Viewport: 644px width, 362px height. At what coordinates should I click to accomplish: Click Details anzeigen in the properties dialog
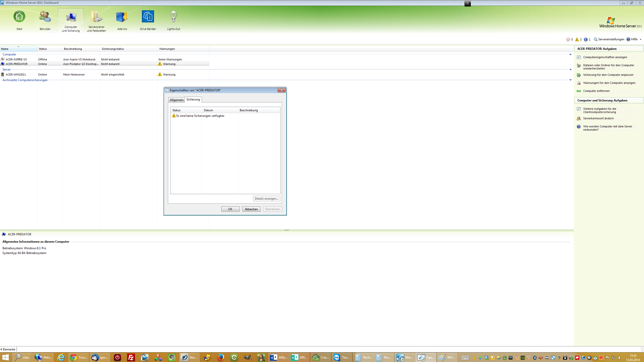[x=266, y=198]
